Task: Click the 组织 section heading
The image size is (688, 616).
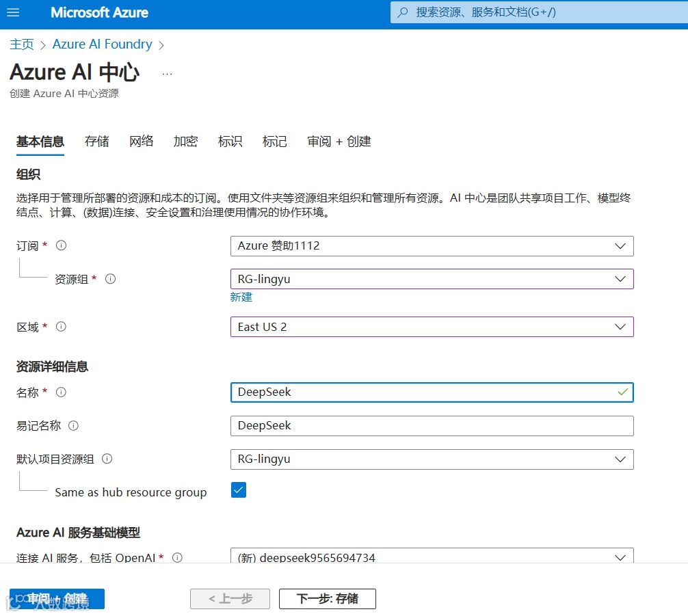Action: point(28,174)
